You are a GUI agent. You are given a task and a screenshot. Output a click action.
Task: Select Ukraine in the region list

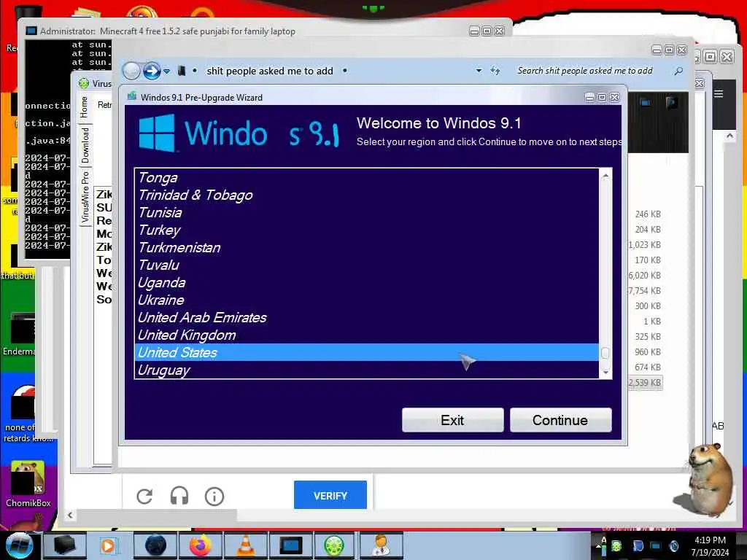pyautogui.click(x=366, y=300)
